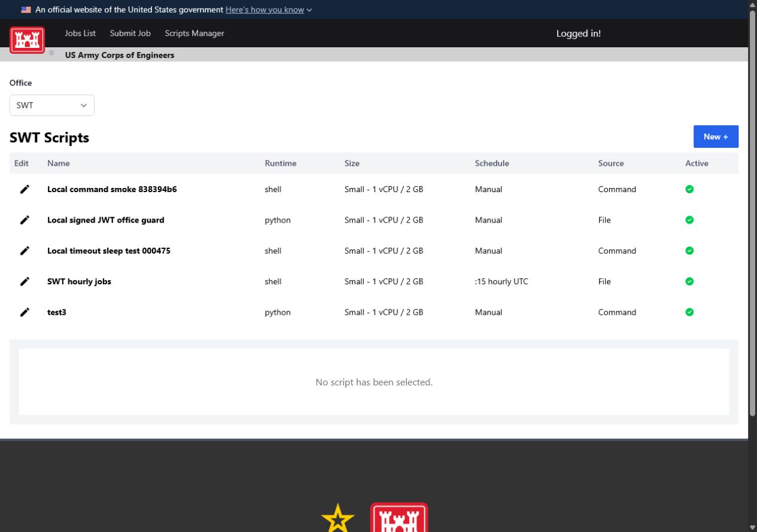Screen dimensions: 757x532
Task: Click the New + button
Action: [x=716, y=136]
